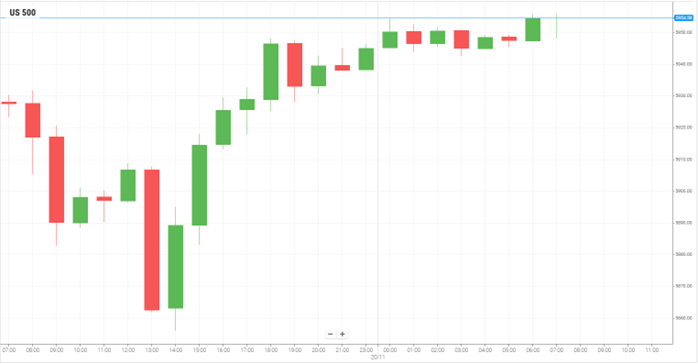Click the tall red candle at 09:00
The height and width of the screenshot is (364, 698).
click(57, 179)
